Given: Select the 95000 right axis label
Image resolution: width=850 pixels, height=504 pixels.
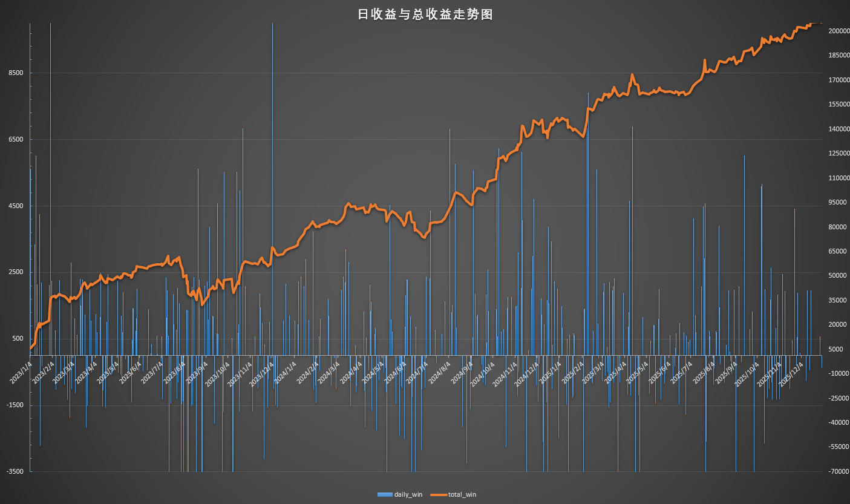Looking at the screenshot, I should tap(837, 202).
